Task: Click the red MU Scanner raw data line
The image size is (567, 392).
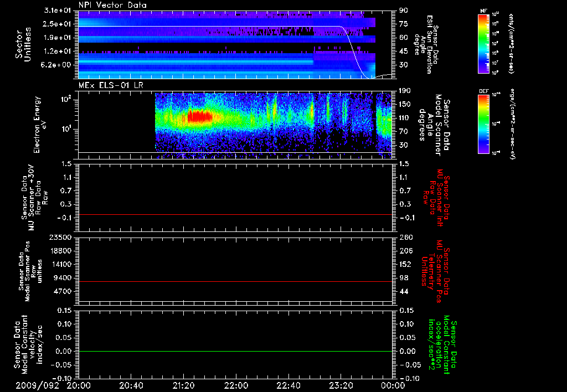Action: coord(235,214)
